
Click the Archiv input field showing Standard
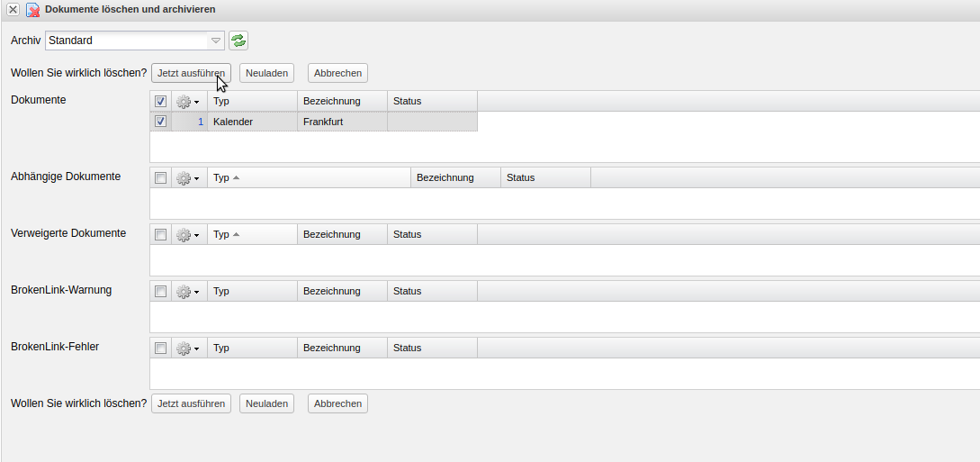click(x=126, y=41)
